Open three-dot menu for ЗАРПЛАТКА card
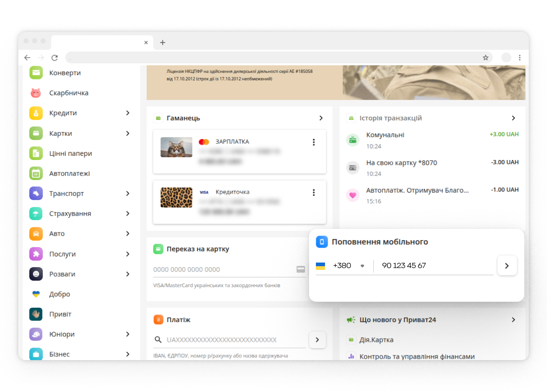The height and width of the screenshot is (392, 547). click(x=314, y=142)
